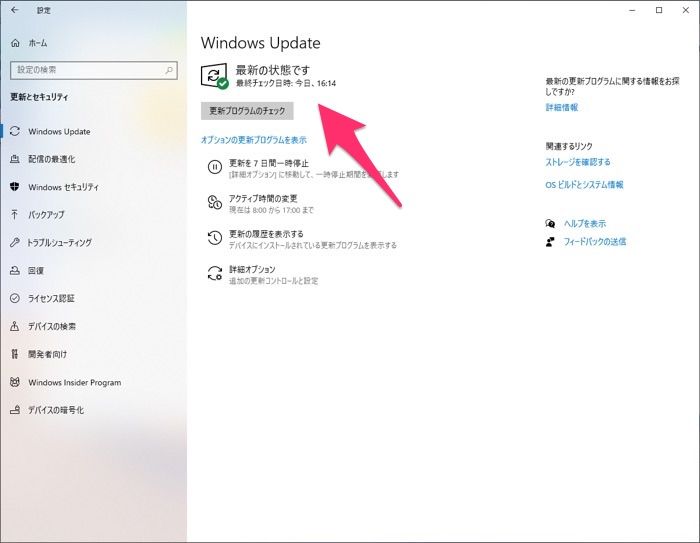Click the 関連するリンク heading
This screenshot has height=543, width=700.
569,146
